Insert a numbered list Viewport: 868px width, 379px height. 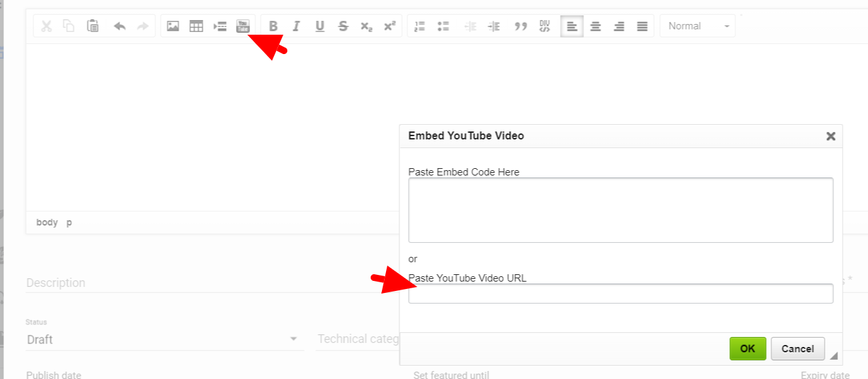click(420, 26)
